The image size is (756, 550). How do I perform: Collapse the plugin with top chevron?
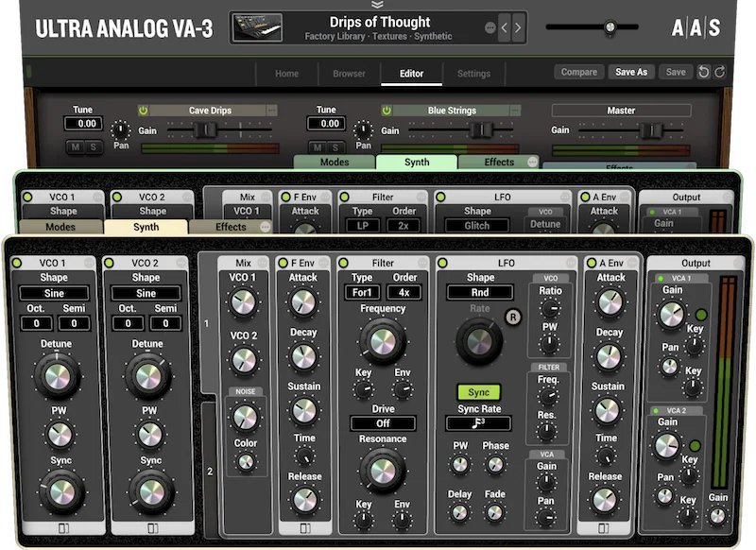[x=377, y=5]
